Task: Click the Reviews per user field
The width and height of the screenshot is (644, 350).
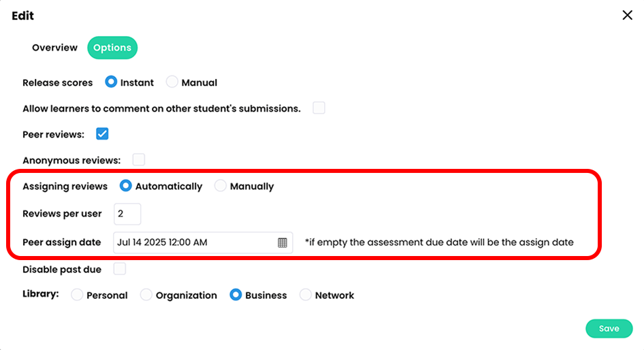Action: 127,214
